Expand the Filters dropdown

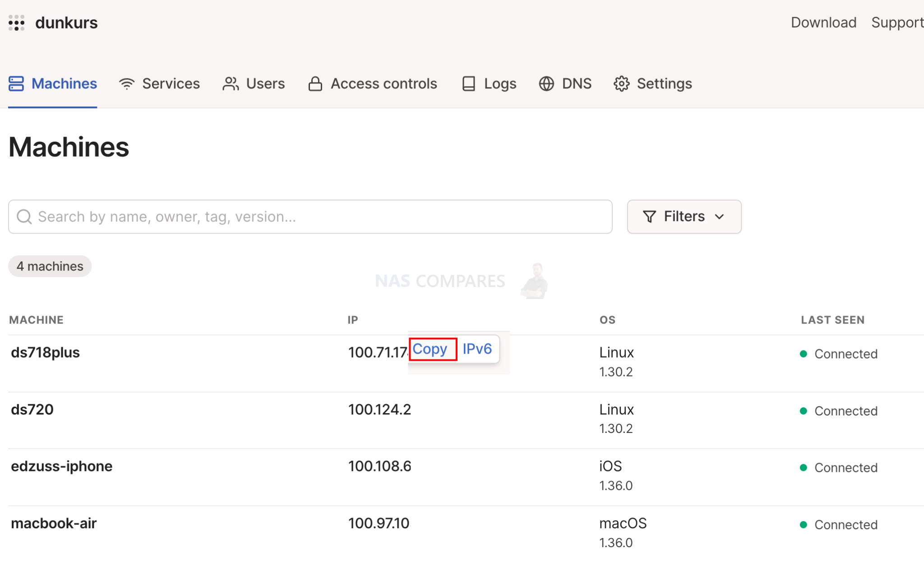coord(720,217)
